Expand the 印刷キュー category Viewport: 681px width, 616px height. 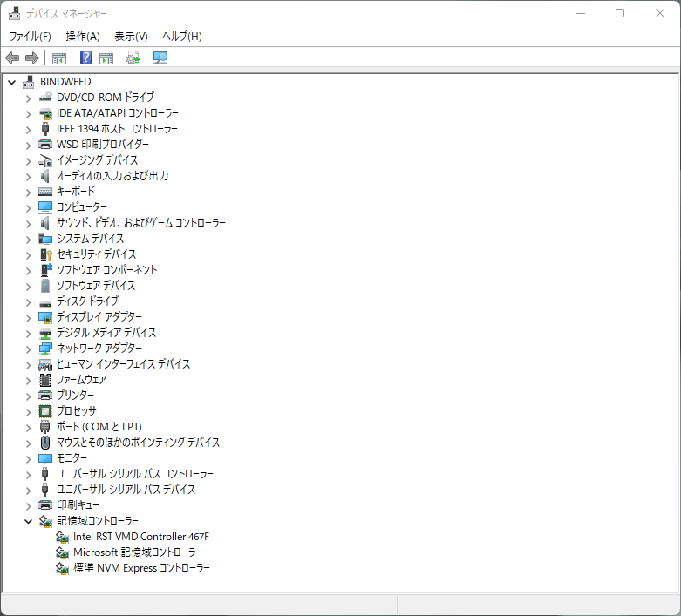[29, 505]
